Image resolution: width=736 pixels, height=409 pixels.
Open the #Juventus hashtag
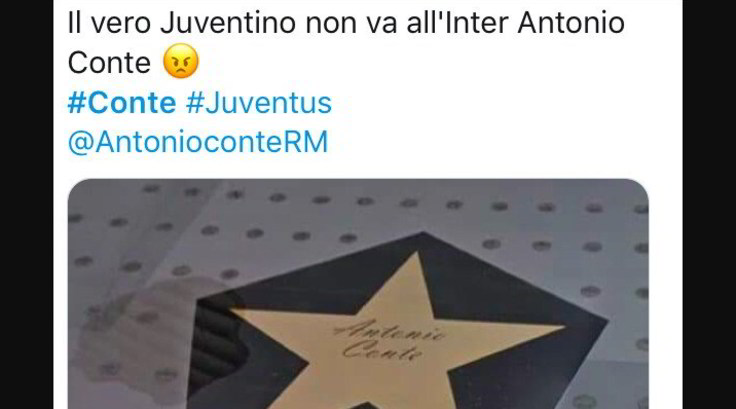click(x=259, y=103)
